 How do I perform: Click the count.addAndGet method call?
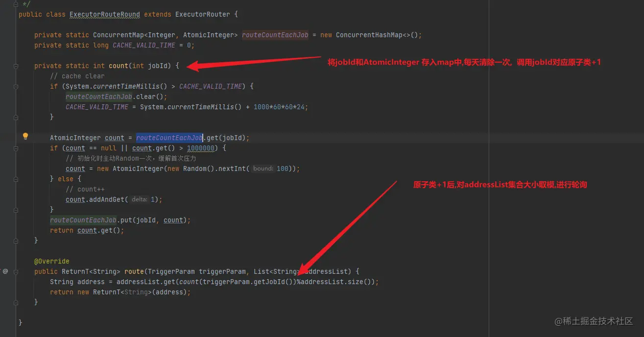click(95, 199)
